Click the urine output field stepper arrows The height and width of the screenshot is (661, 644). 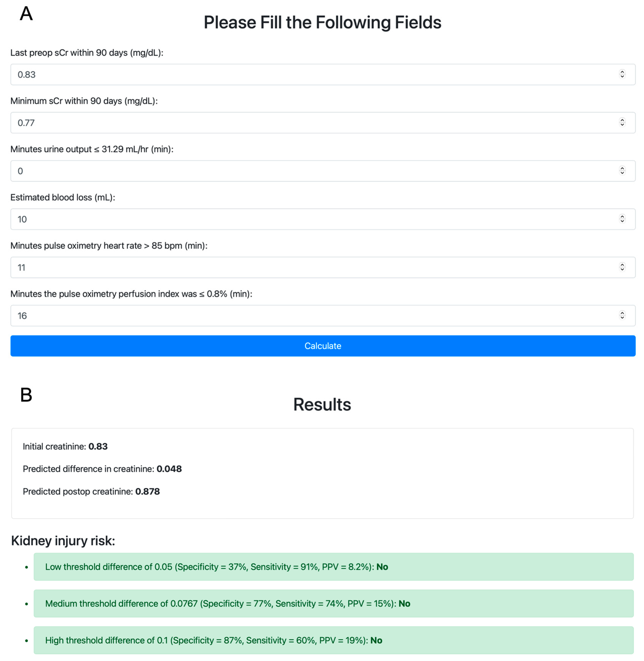pyautogui.click(x=622, y=171)
